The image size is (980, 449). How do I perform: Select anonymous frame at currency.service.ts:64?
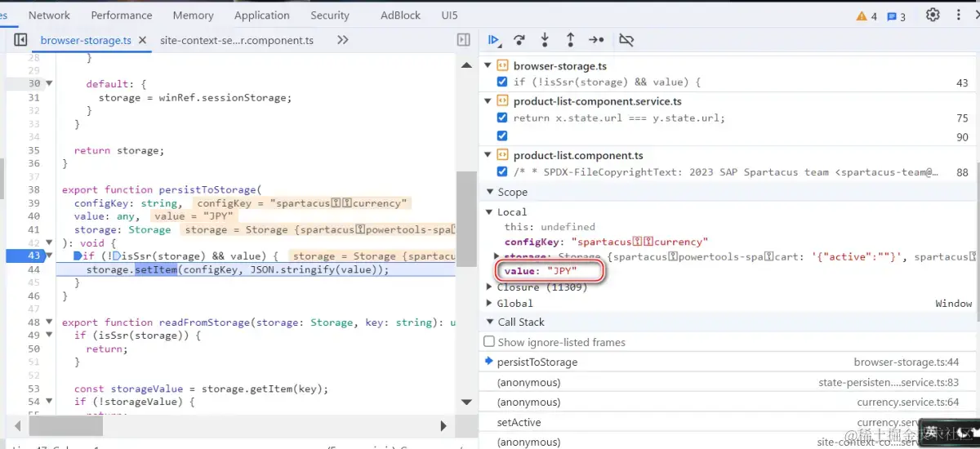(x=728, y=402)
